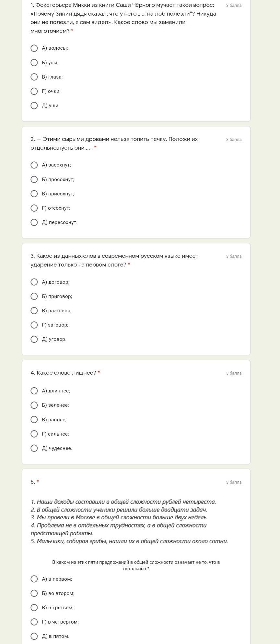Select «Д) уши» radio button
This screenshot has height=644, width=280.
point(34,105)
